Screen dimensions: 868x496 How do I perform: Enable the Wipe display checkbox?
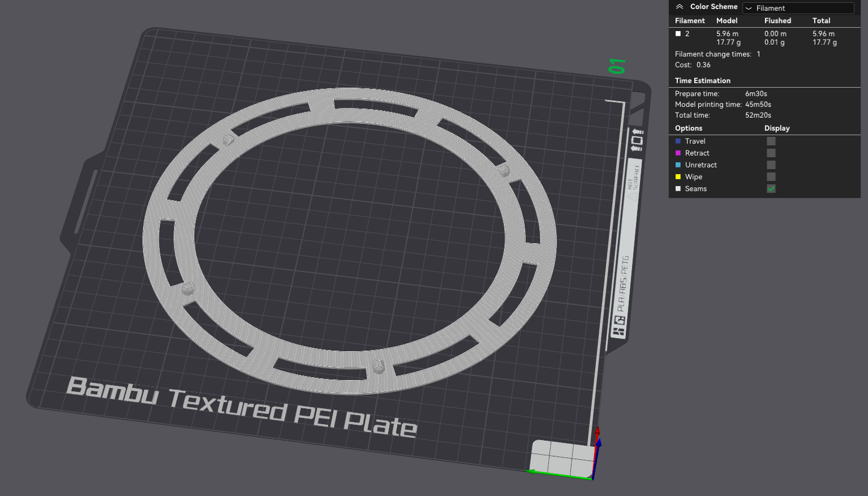click(771, 177)
